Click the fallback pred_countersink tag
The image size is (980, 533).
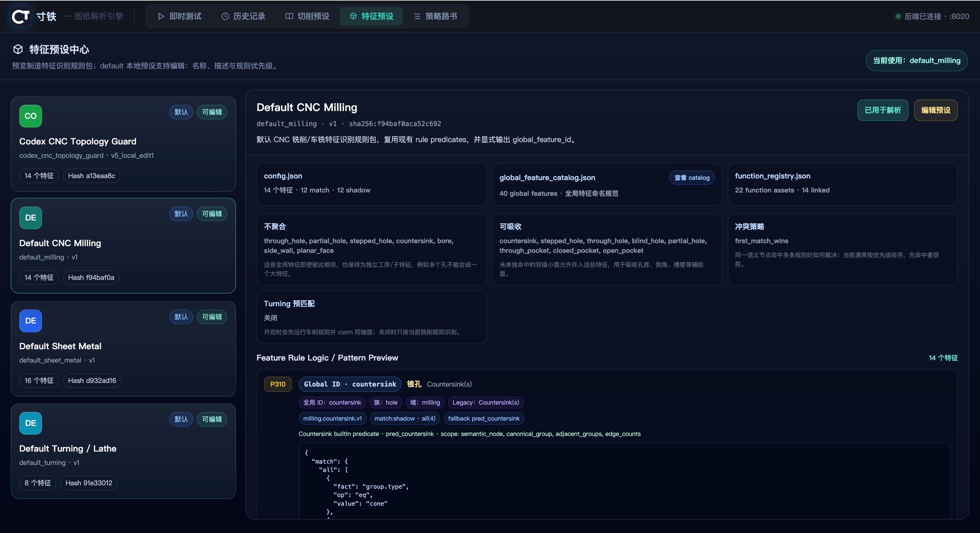click(x=484, y=419)
